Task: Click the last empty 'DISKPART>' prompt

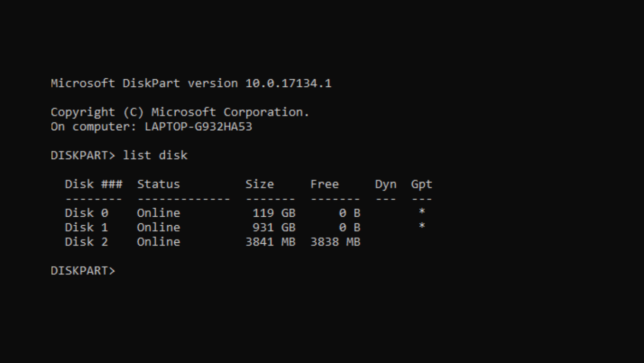Action: pyautogui.click(x=83, y=270)
